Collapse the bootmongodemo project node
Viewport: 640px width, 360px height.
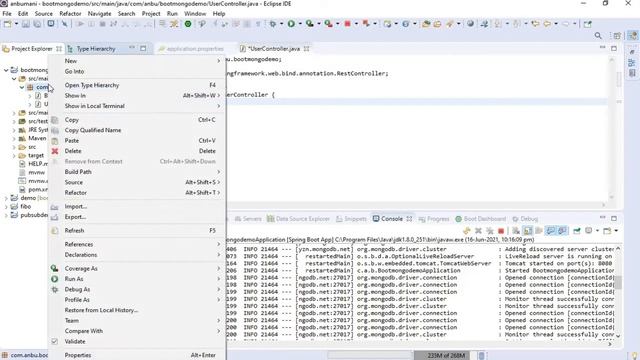point(6,70)
